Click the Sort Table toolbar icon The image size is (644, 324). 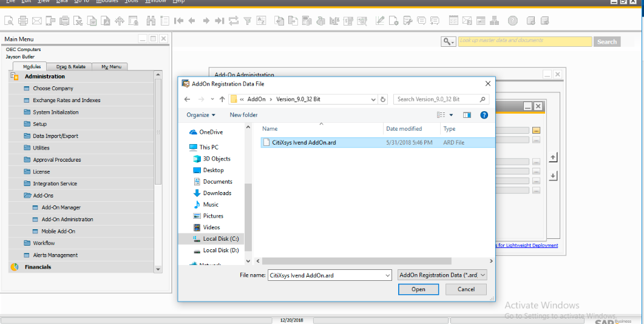(261, 21)
